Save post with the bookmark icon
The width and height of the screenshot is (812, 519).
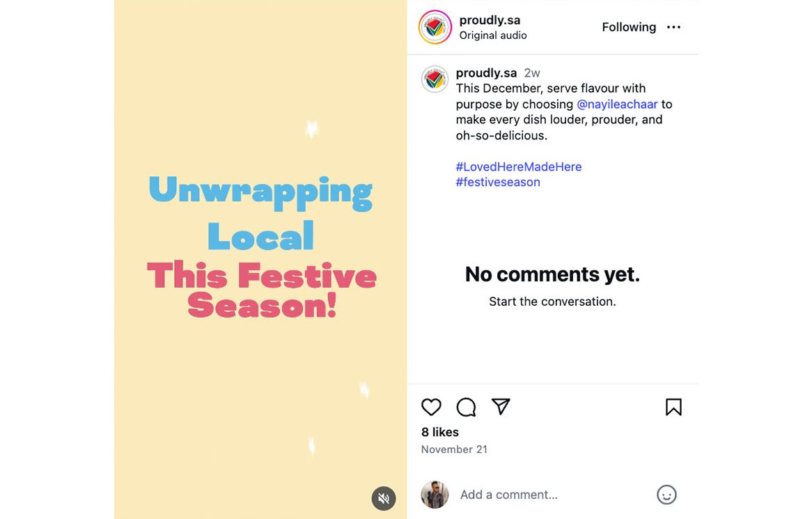(x=673, y=407)
